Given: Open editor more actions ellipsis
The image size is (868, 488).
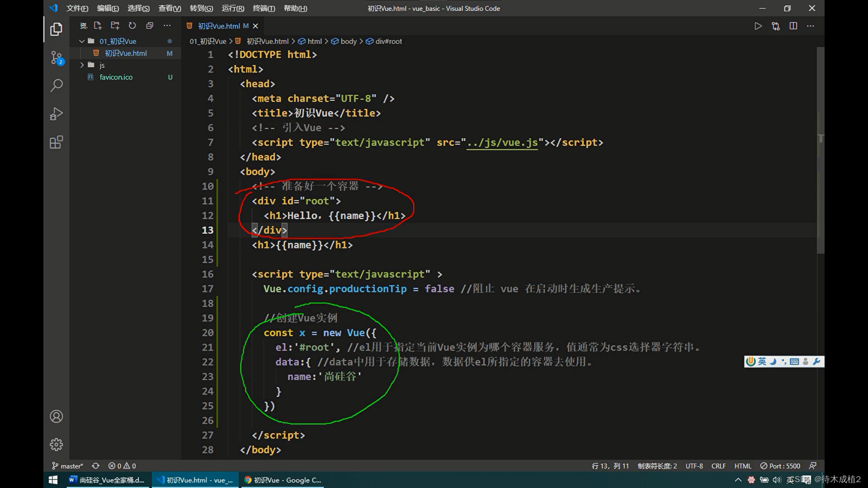Looking at the screenshot, I should [x=810, y=26].
